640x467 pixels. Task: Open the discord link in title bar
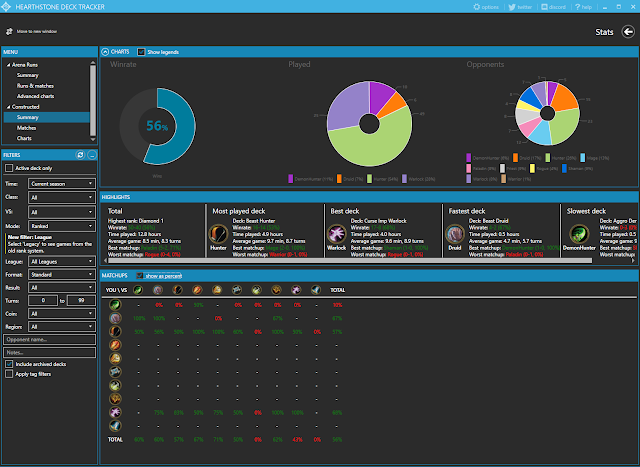(553, 7)
